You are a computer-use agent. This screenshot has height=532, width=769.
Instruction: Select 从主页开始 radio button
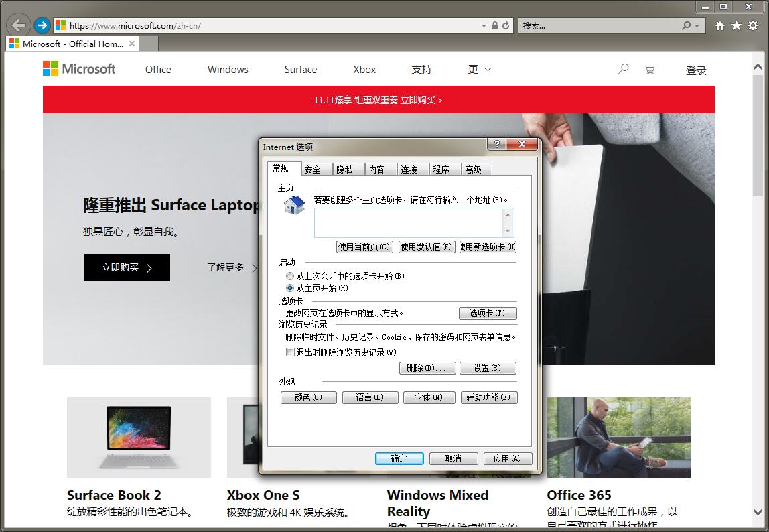click(x=290, y=288)
